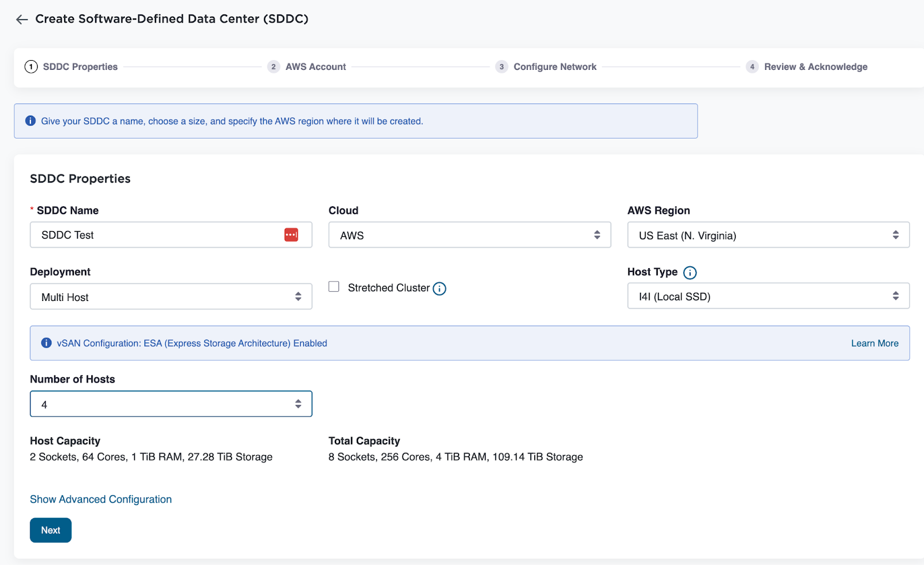
Task: Click the Next button
Action: 50,530
